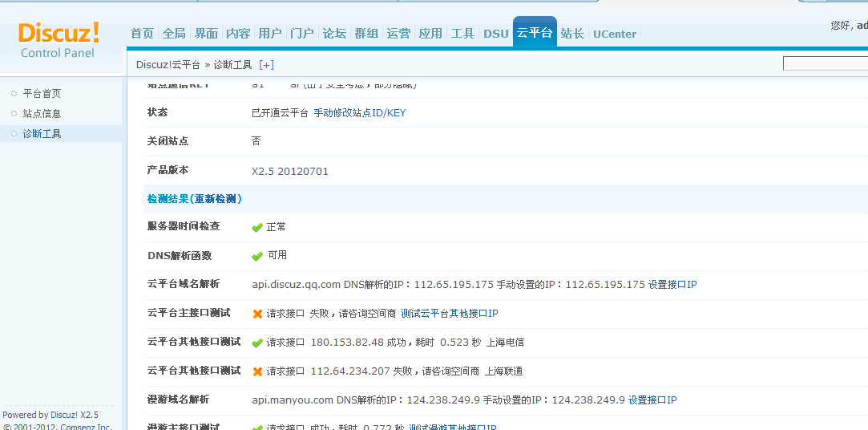Click the 否 value for 关闭站点
Screen dimensions: 868x430
(256, 140)
